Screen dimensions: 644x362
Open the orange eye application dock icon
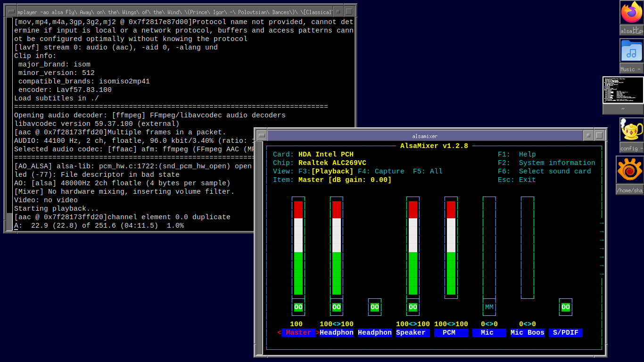[630, 170]
